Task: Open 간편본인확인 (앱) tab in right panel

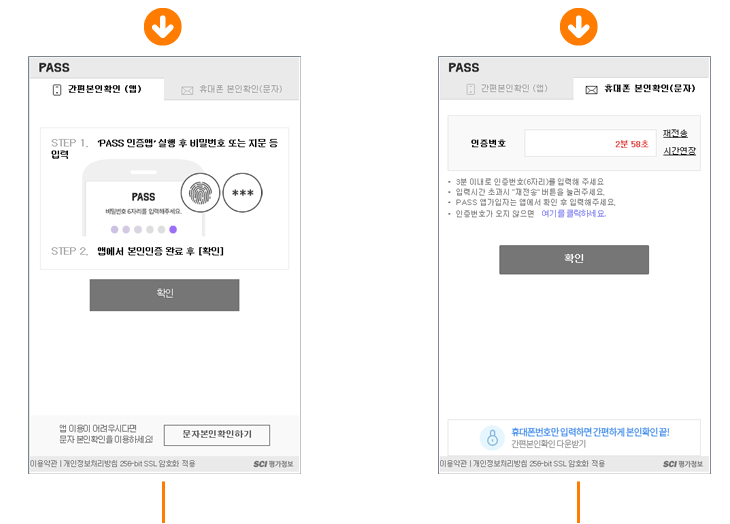Action: pyautogui.click(x=507, y=88)
